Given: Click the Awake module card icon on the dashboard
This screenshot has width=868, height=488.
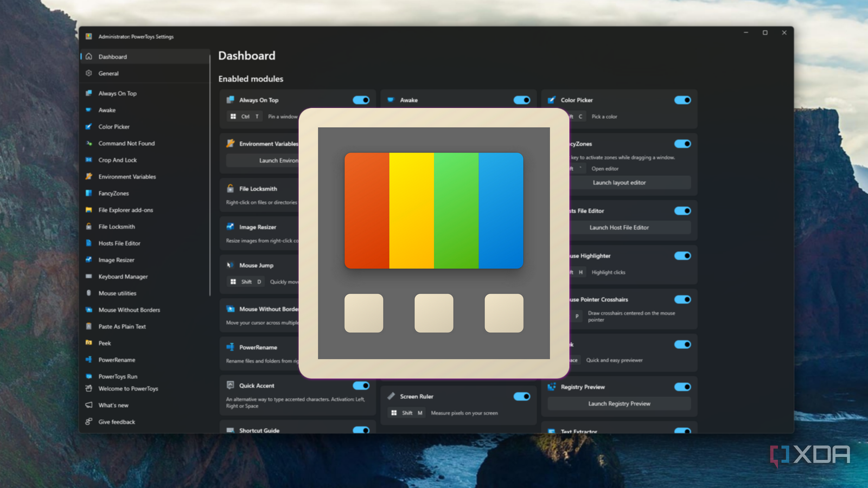Looking at the screenshot, I should [x=391, y=100].
